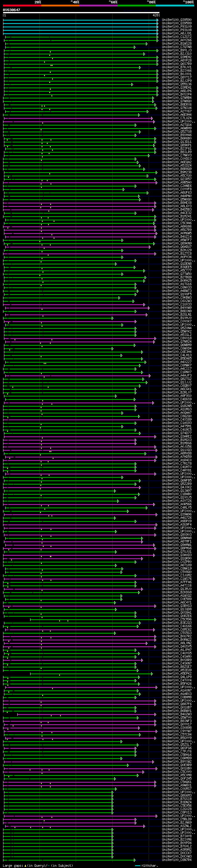Screen dimensions: 197x868
Task: Open hit UniRef100_P93108
Action: point(177,30)
